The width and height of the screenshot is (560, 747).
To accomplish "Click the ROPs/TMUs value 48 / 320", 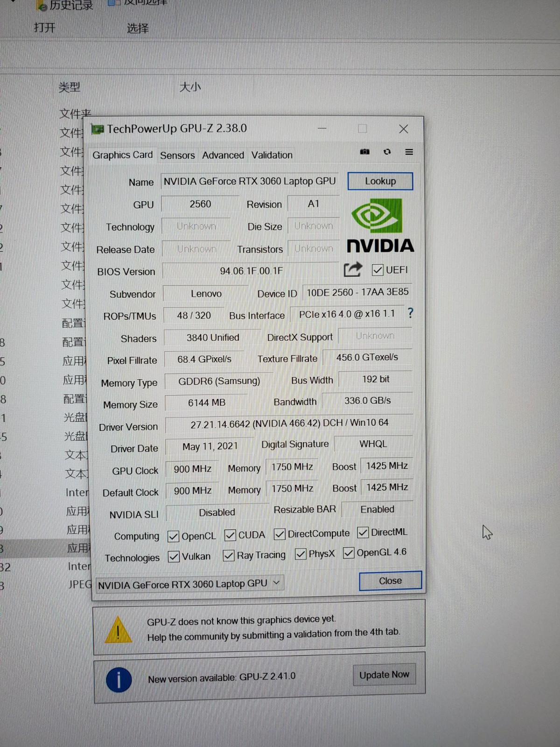I will [x=194, y=316].
